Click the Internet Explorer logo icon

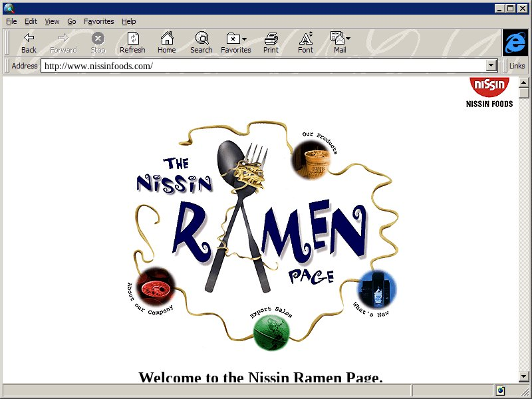(515, 43)
